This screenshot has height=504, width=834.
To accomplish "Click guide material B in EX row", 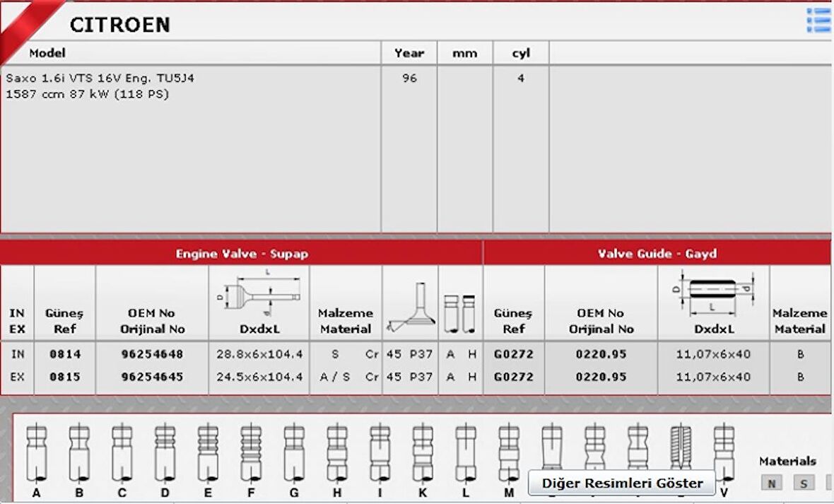I will (801, 377).
